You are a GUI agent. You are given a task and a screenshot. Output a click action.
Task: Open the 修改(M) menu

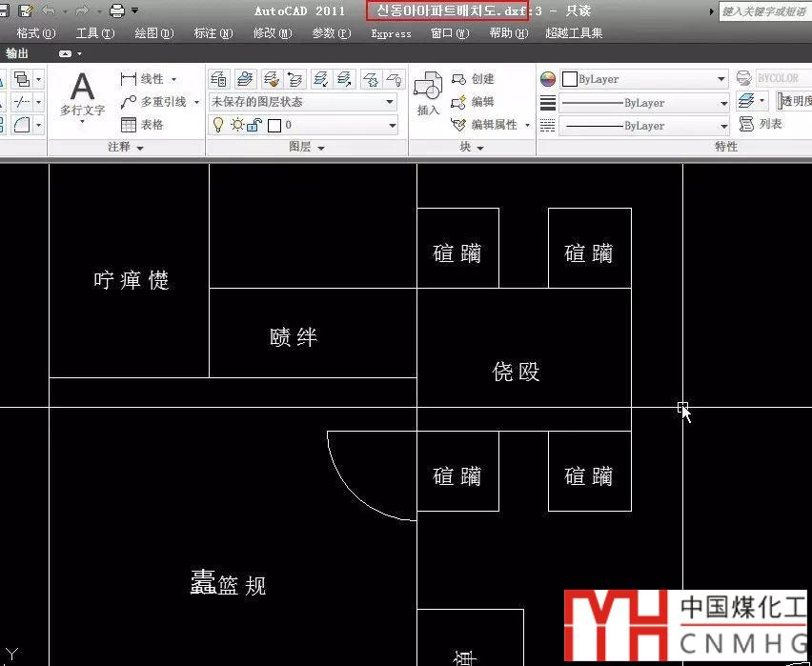point(273,33)
